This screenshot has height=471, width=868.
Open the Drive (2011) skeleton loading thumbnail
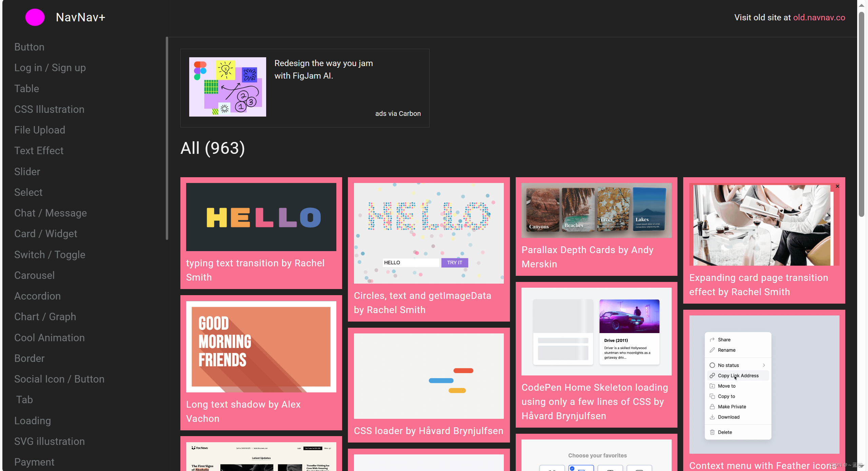tap(596, 331)
